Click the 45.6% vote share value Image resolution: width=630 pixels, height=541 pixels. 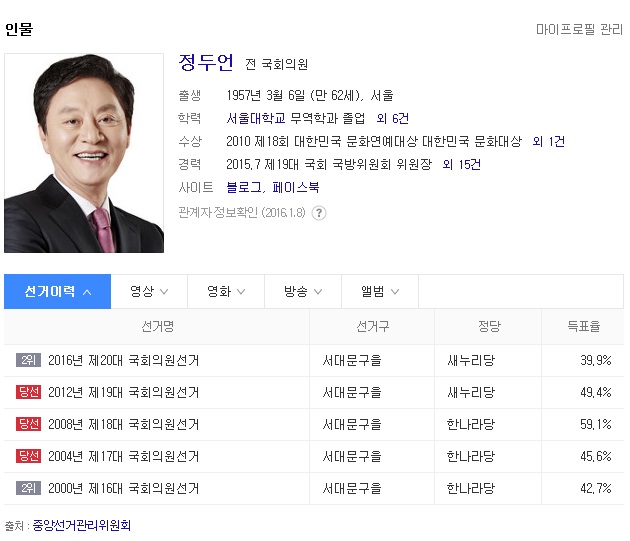(595, 457)
